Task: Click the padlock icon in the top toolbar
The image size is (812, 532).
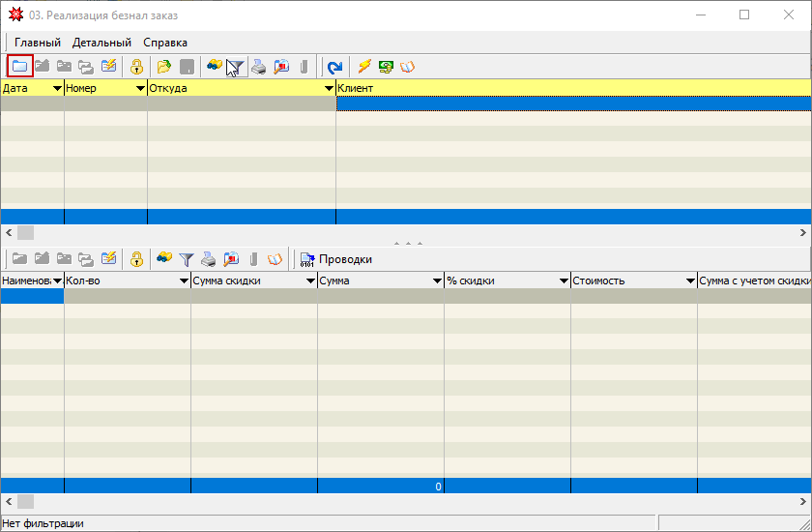Action: pos(136,67)
